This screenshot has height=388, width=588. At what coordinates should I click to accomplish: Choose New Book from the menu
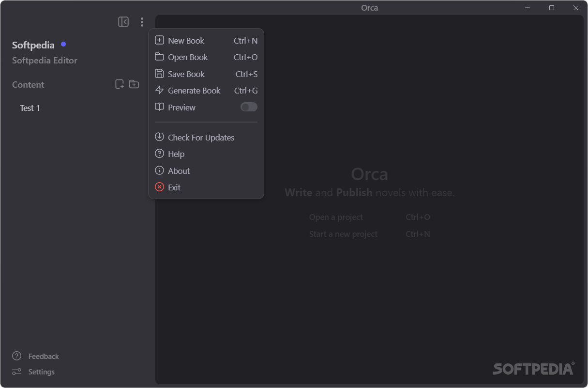206,41
